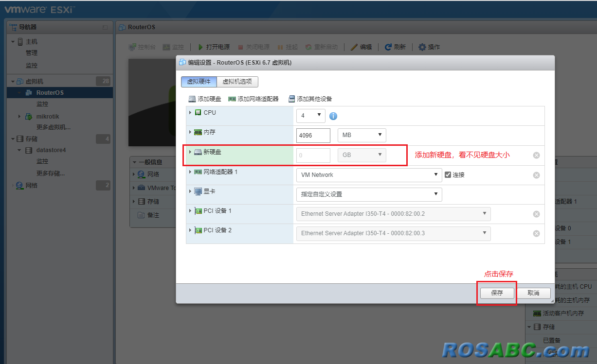Show the CPU info tooltip icon
The width and height of the screenshot is (597, 364).
click(x=333, y=116)
